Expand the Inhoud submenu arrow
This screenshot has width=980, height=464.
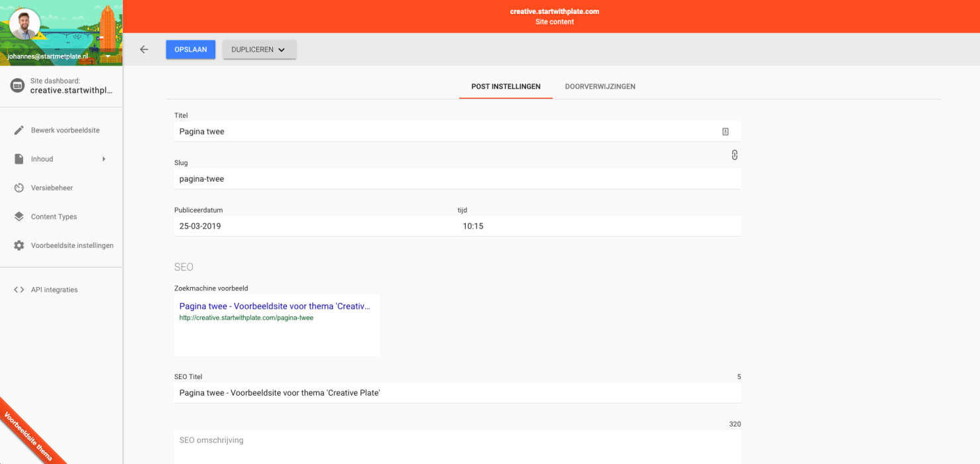104,159
